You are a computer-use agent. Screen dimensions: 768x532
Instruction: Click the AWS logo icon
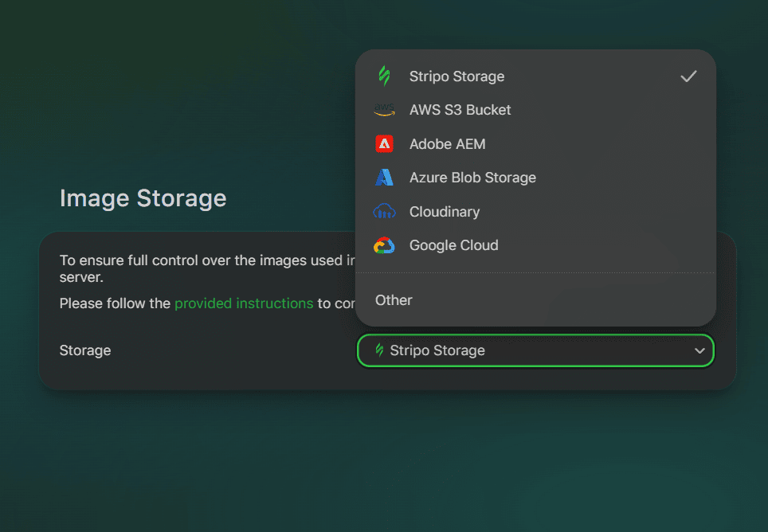(x=385, y=110)
